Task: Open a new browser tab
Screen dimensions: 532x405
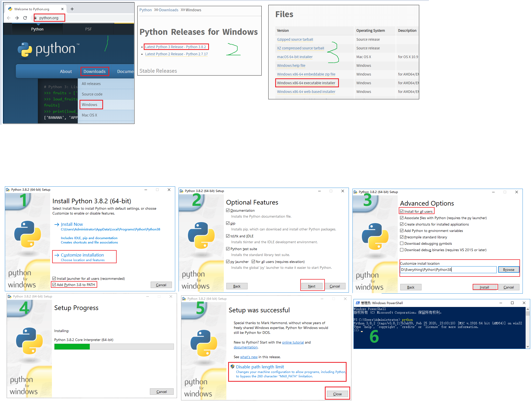Action: click(x=72, y=9)
